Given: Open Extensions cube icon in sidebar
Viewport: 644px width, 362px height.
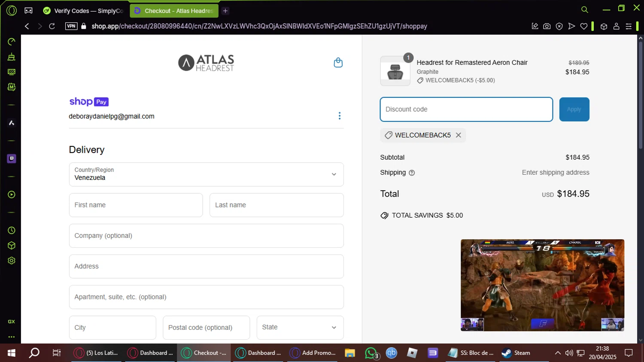Looking at the screenshot, I should pos(12,246).
